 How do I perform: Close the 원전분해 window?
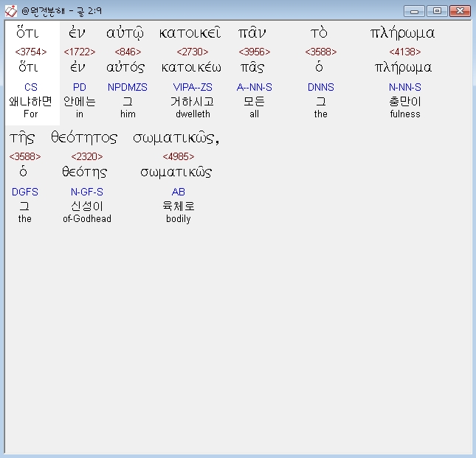460,11
